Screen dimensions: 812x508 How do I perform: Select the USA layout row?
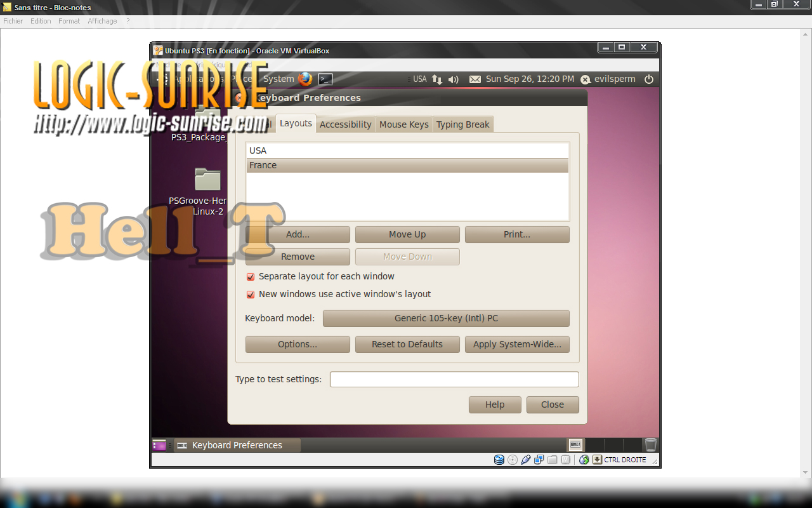click(x=407, y=150)
